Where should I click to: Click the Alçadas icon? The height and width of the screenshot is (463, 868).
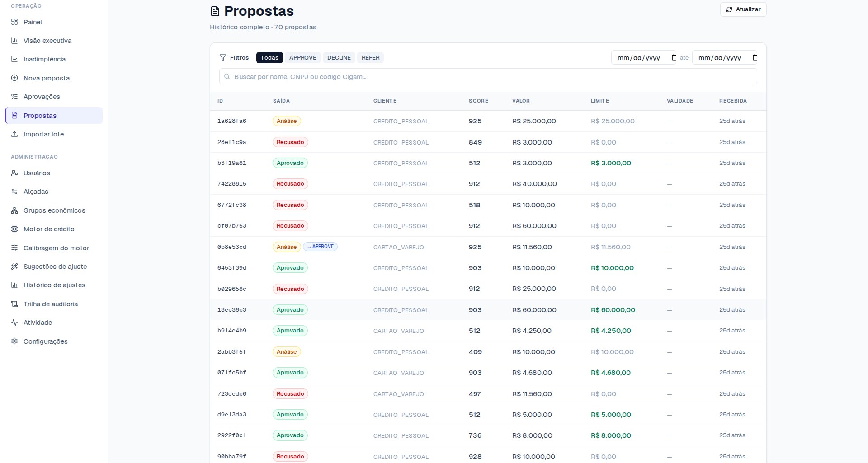click(x=14, y=192)
